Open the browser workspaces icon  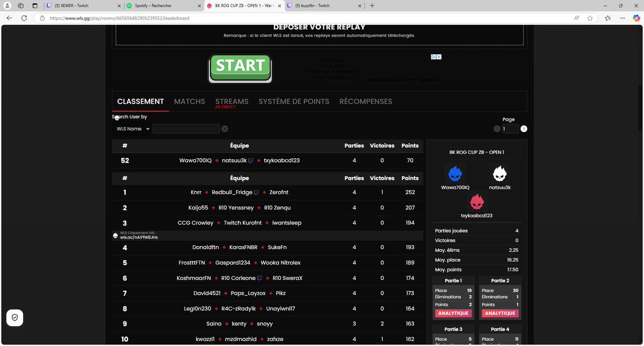pyautogui.click(x=21, y=5)
